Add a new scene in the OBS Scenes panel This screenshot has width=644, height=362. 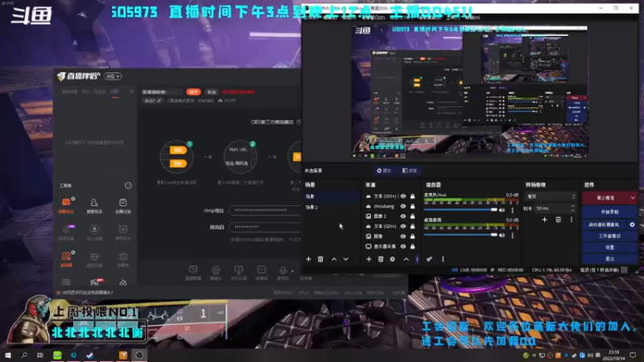coord(308,259)
